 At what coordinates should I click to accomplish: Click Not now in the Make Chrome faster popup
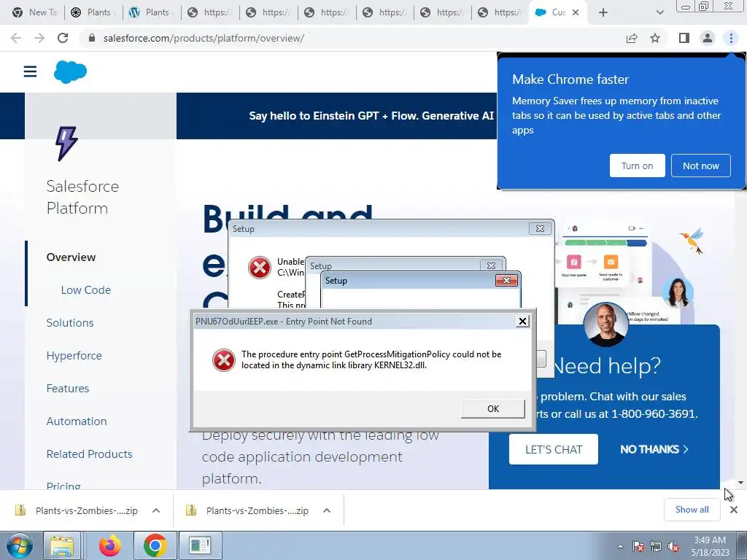pyautogui.click(x=700, y=166)
